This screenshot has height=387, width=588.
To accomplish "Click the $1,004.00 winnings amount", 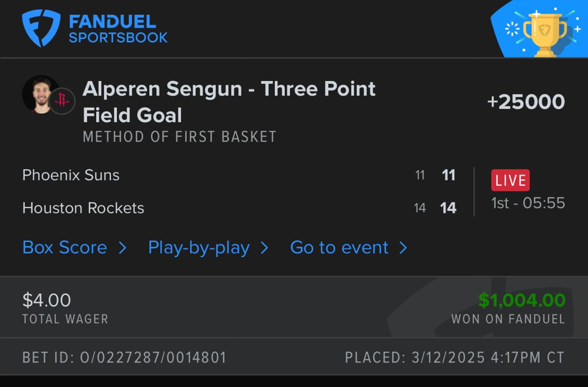I will (x=521, y=300).
